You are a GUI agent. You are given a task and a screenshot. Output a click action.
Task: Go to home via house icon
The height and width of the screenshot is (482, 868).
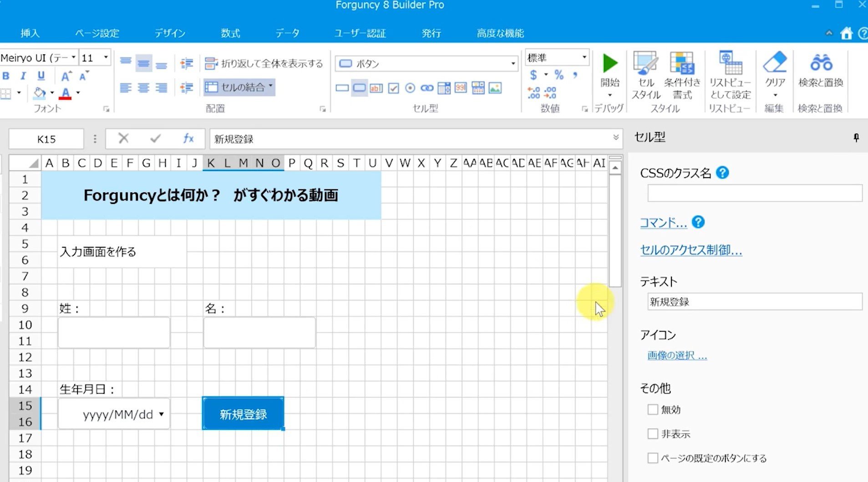[846, 33]
